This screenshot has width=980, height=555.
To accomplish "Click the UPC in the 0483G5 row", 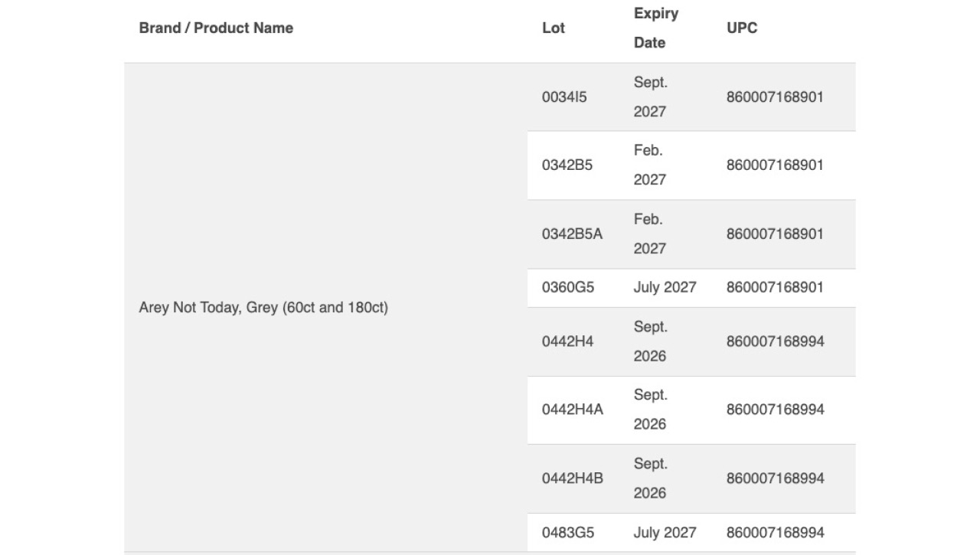I will (776, 533).
